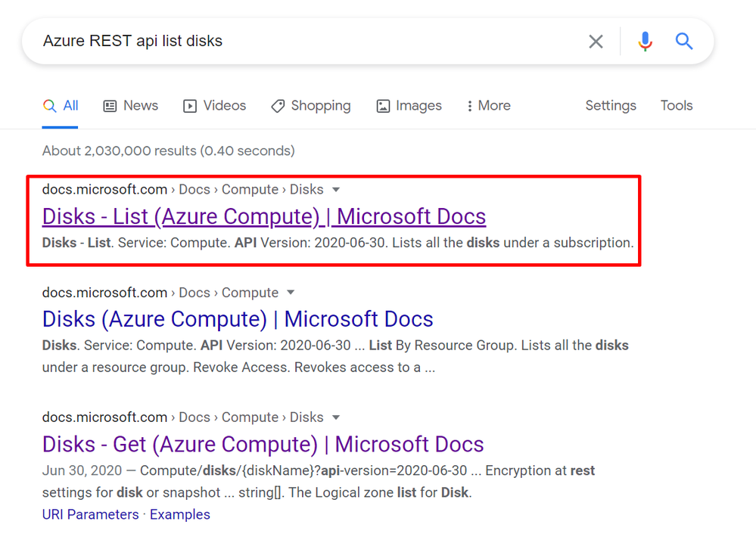Click the blue magnifying glass search button
Screen dimensions: 756x546
[684, 42]
